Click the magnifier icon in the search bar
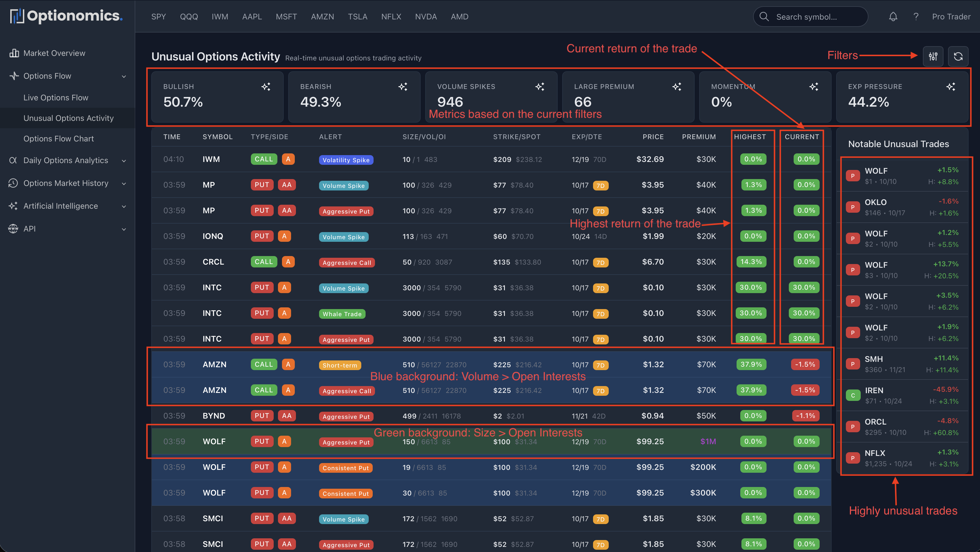The width and height of the screenshot is (980, 552). 764,16
